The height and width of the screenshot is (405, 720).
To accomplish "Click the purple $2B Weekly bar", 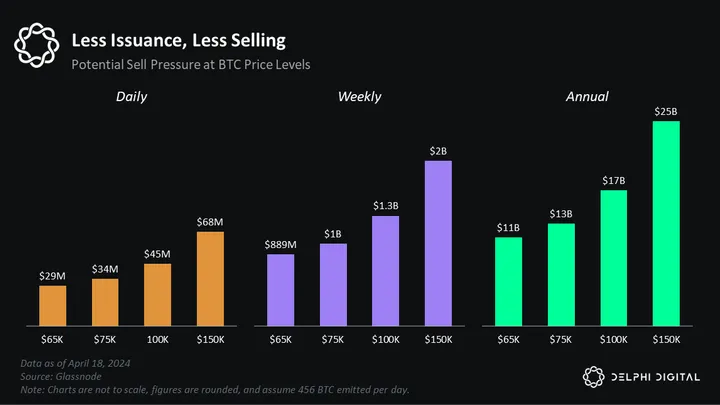I will pyautogui.click(x=438, y=242).
